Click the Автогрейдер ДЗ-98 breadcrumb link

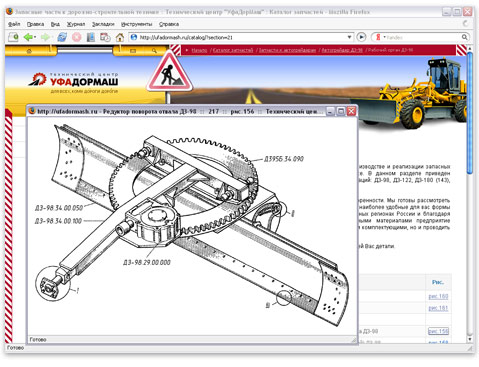point(342,50)
